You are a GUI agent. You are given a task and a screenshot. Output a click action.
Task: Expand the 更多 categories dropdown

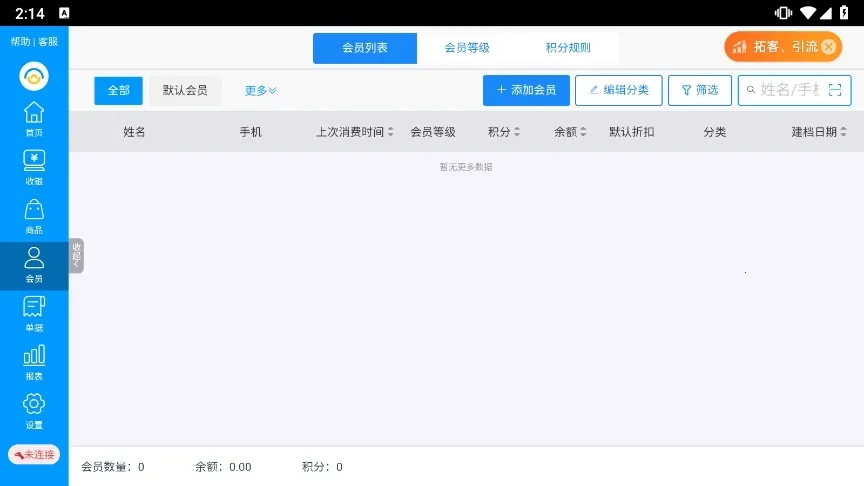coord(260,90)
